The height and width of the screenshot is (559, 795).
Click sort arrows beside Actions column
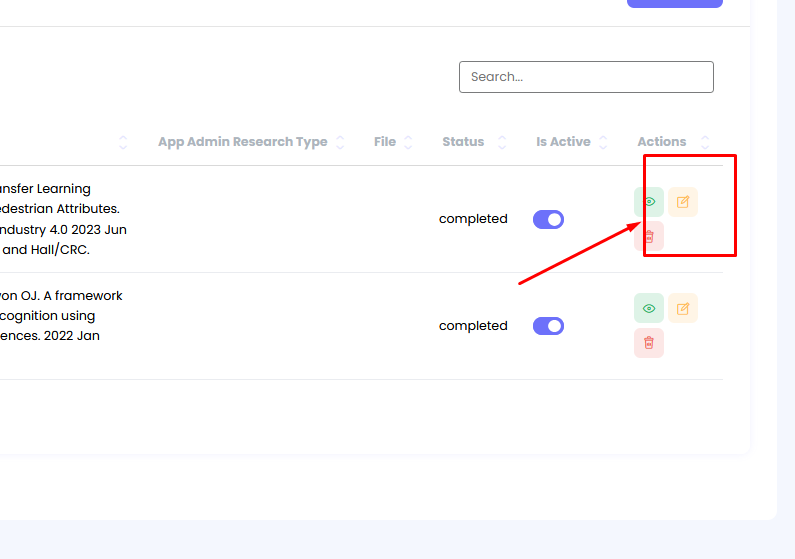pyautogui.click(x=705, y=142)
